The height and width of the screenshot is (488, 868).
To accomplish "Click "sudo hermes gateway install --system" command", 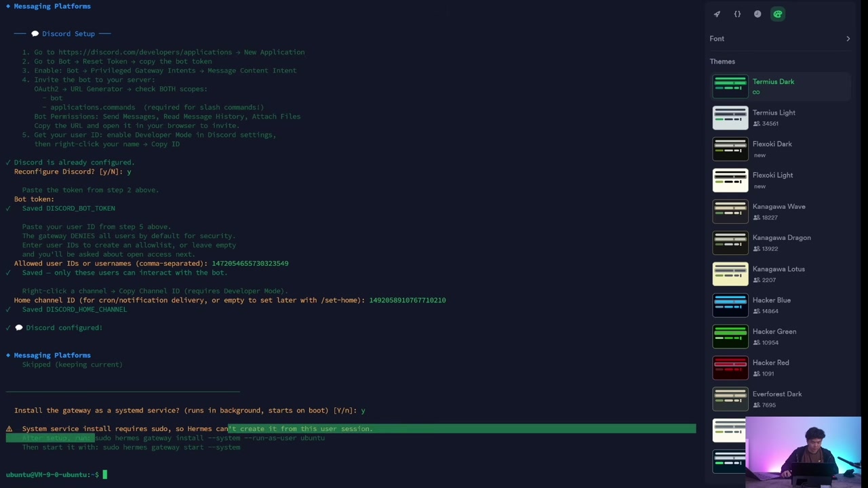I will coord(210,438).
